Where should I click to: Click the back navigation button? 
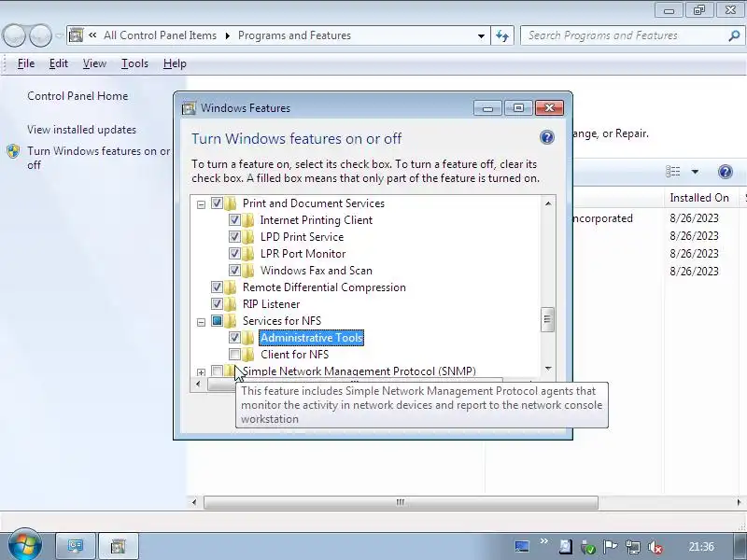14,35
